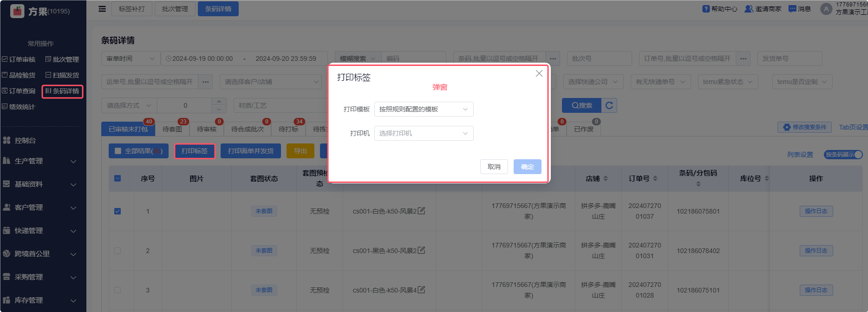Sort by 库位号 column arrows
The width and height of the screenshot is (868, 312).
(767, 179)
